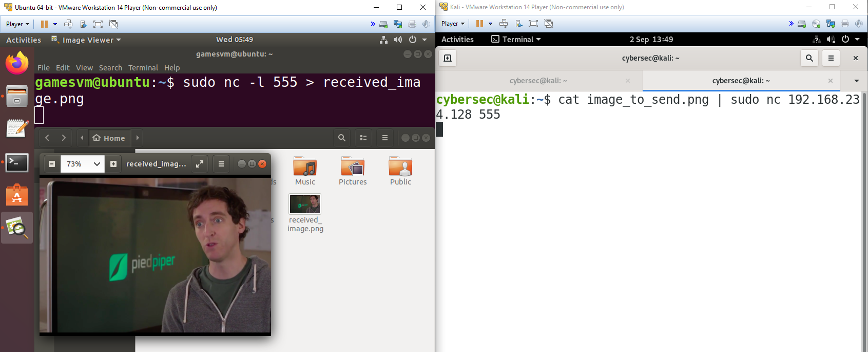868x352 pixels.
Task: Expand the Ubuntu VM Player menu
Action: (17, 24)
